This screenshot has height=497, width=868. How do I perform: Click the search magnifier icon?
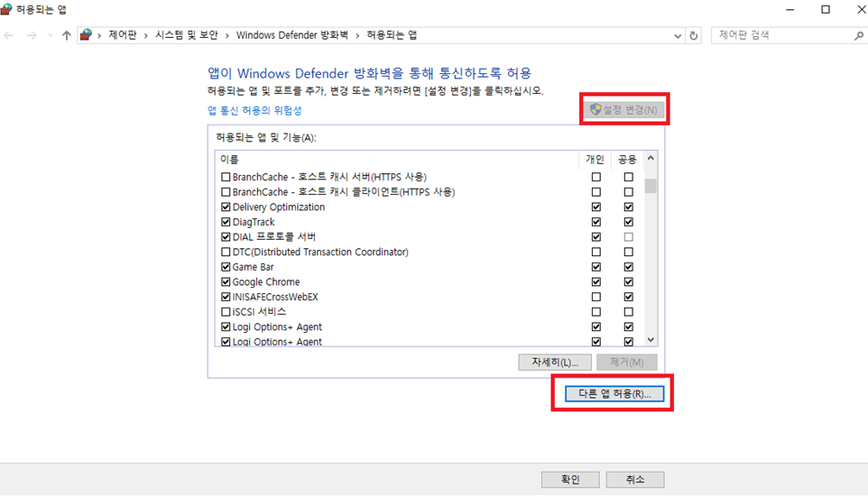click(859, 35)
